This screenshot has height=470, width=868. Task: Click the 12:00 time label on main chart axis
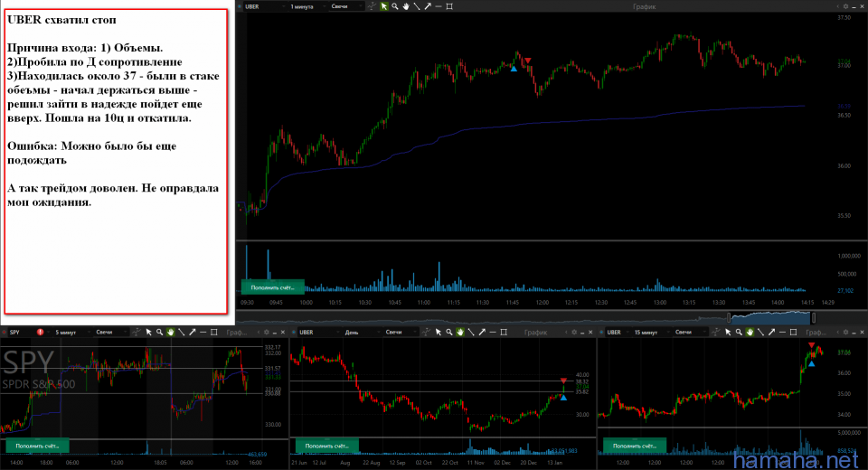point(542,302)
